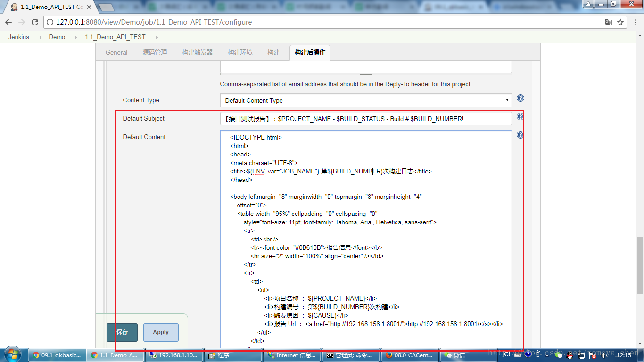Click the CH input language indicator
This screenshot has width=644, height=362.
coord(507,354)
